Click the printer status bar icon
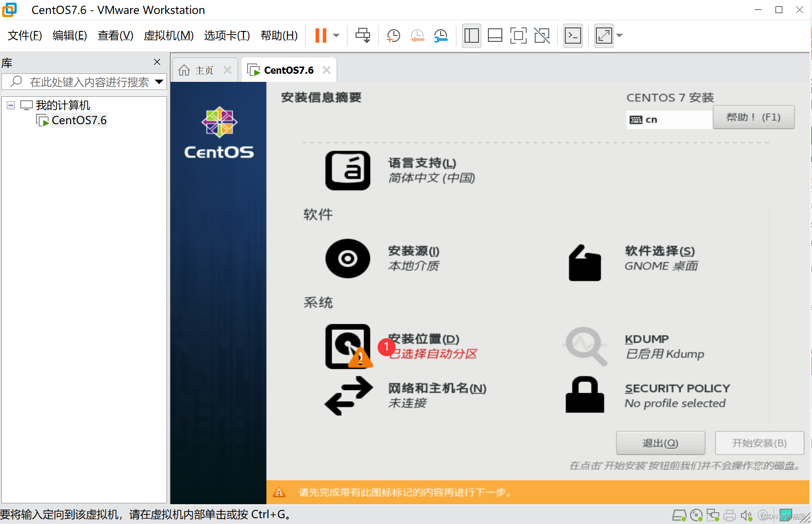 (x=730, y=515)
